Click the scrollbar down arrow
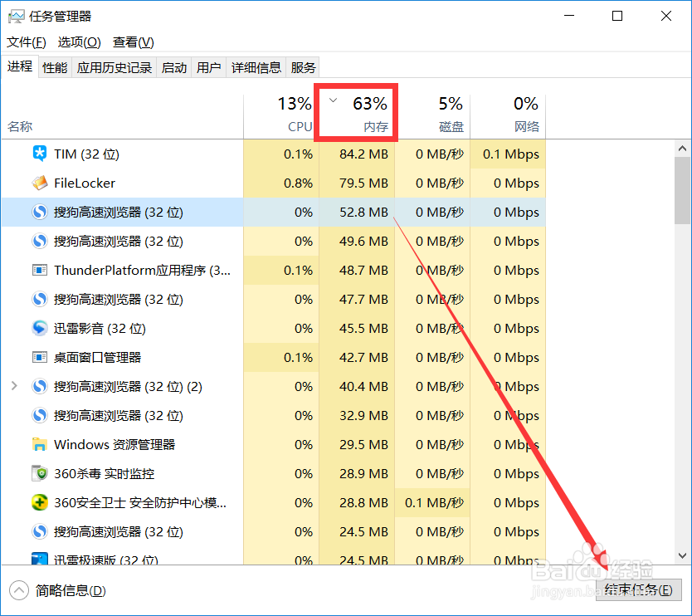The height and width of the screenshot is (616, 692). 682,555
